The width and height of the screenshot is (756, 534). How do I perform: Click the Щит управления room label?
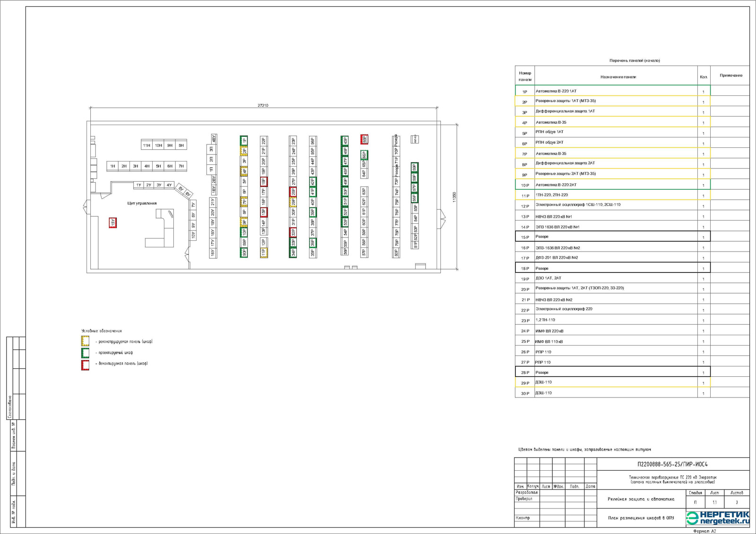[142, 203]
